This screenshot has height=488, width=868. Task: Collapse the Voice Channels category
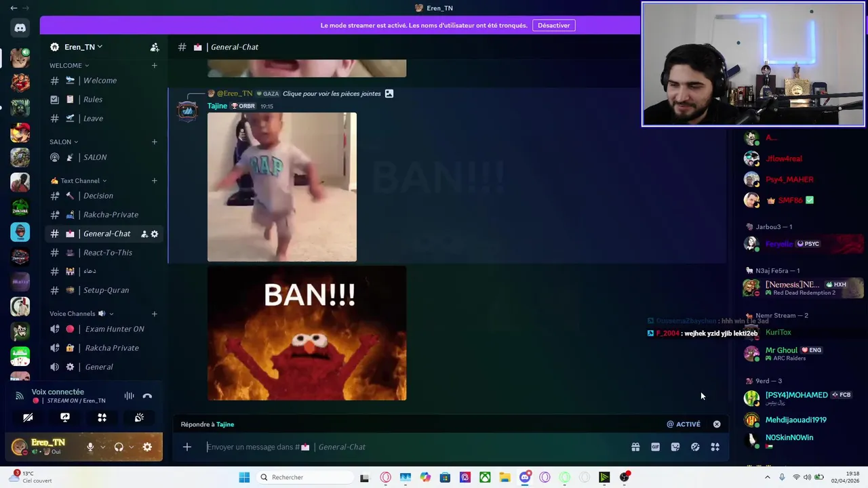[81, 314]
